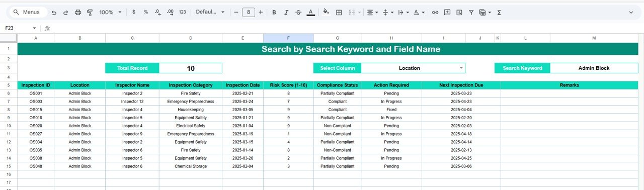
Task: Select the Fixed action cell
Action: [x=391, y=110]
